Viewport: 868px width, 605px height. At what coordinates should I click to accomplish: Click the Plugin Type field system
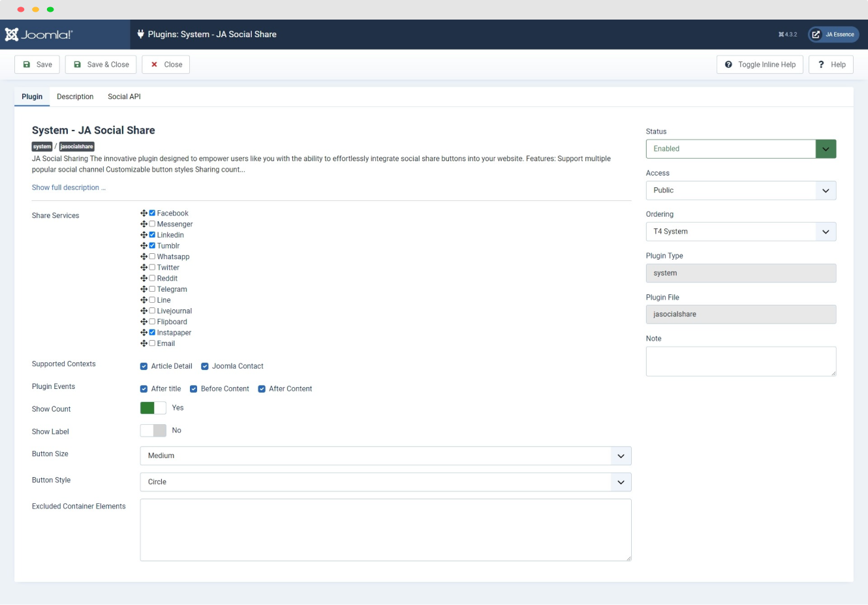pos(741,273)
